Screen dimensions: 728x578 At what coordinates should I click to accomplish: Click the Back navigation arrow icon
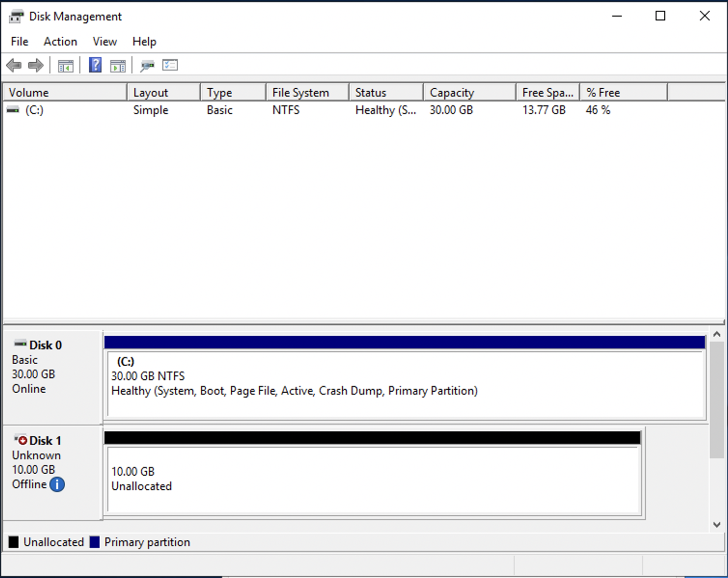click(x=14, y=65)
